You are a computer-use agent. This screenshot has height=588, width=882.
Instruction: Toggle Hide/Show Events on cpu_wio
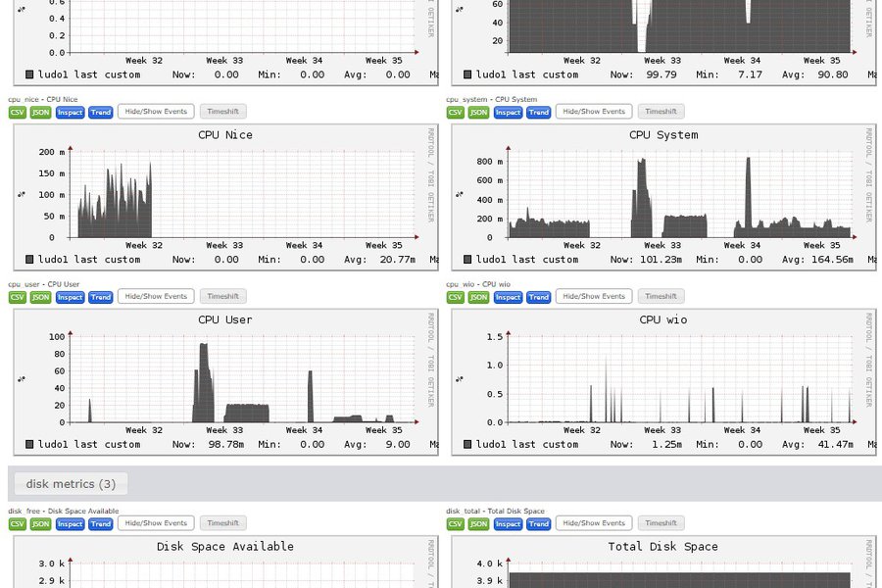click(594, 297)
